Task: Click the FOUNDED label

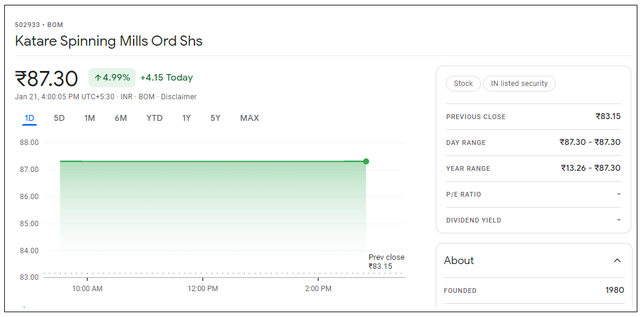Action: click(460, 291)
